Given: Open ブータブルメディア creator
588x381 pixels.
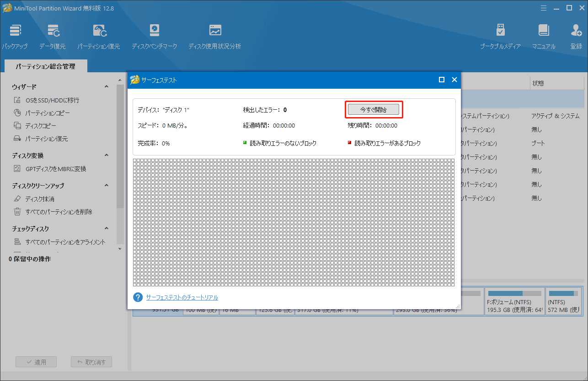Looking at the screenshot, I should pos(500,37).
